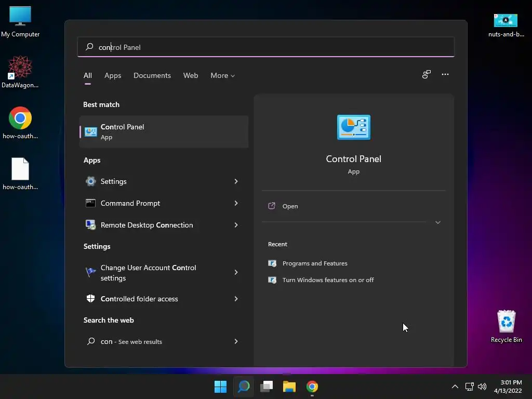Viewport: 532px width, 399px height.
Task: Click the web search magnifier icon
Action: tap(90, 341)
